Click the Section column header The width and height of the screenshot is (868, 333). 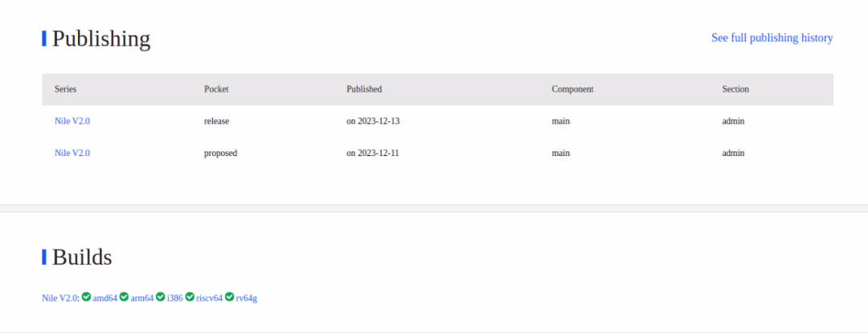[735, 89]
